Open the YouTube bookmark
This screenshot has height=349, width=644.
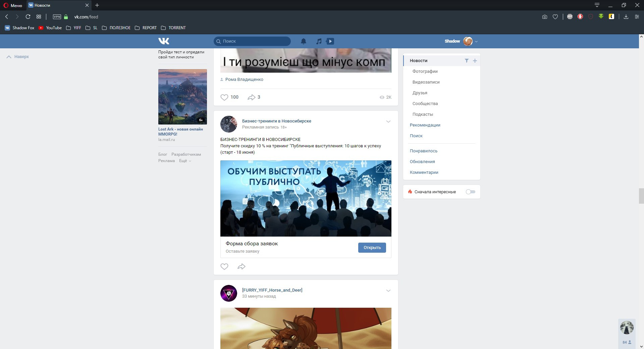(50, 28)
